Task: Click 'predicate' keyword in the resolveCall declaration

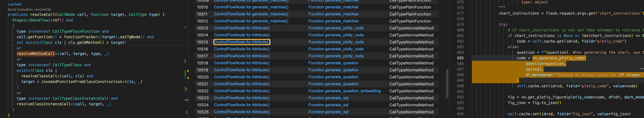Action: pyautogui.click(x=18, y=14)
